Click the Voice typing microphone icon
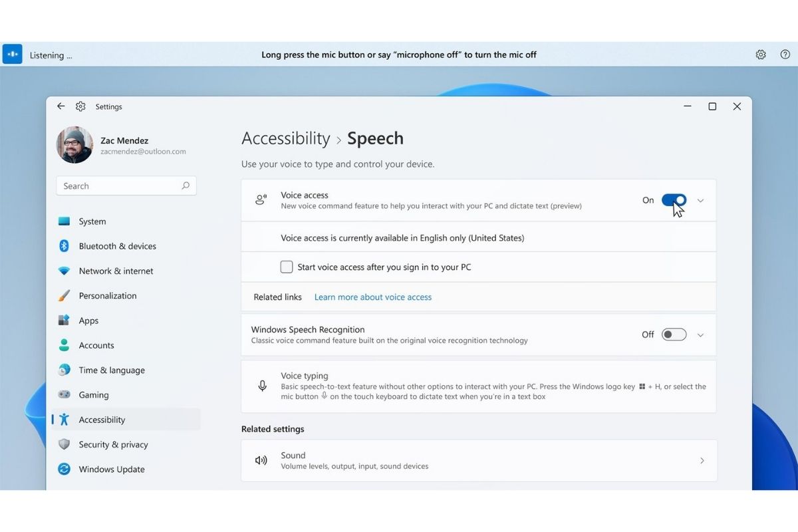This screenshot has width=798, height=532. pos(262,386)
